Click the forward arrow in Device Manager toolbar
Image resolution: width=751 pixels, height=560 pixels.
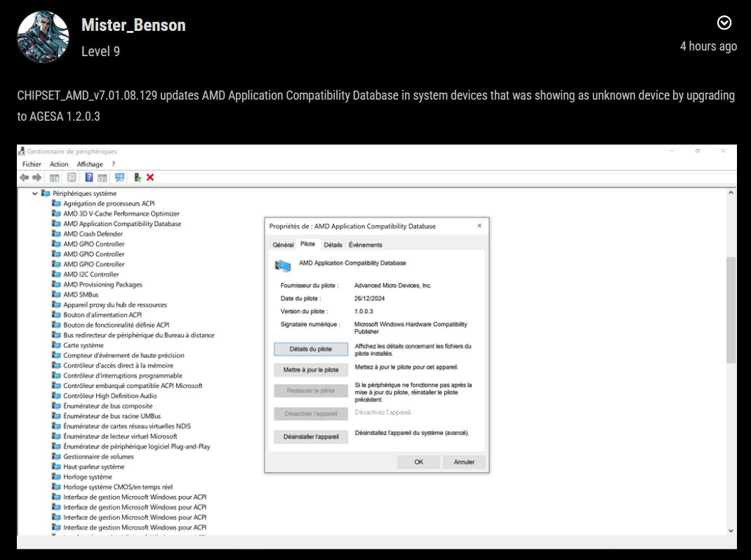36,178
